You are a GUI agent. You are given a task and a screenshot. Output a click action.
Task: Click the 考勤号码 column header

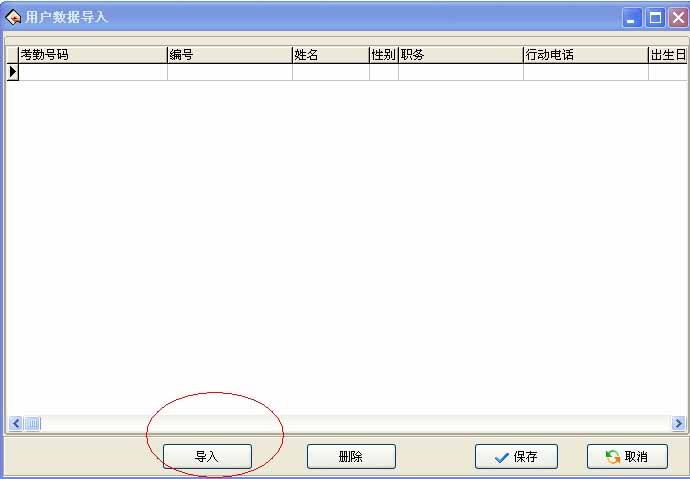point(93,55)
